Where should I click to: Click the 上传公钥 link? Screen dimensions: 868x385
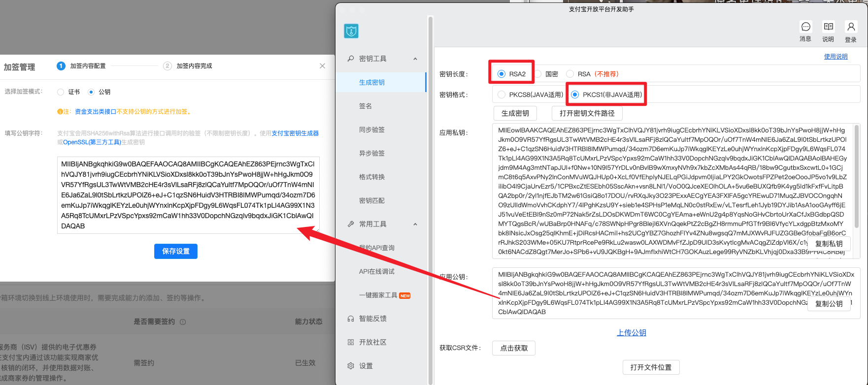point(632,333)
